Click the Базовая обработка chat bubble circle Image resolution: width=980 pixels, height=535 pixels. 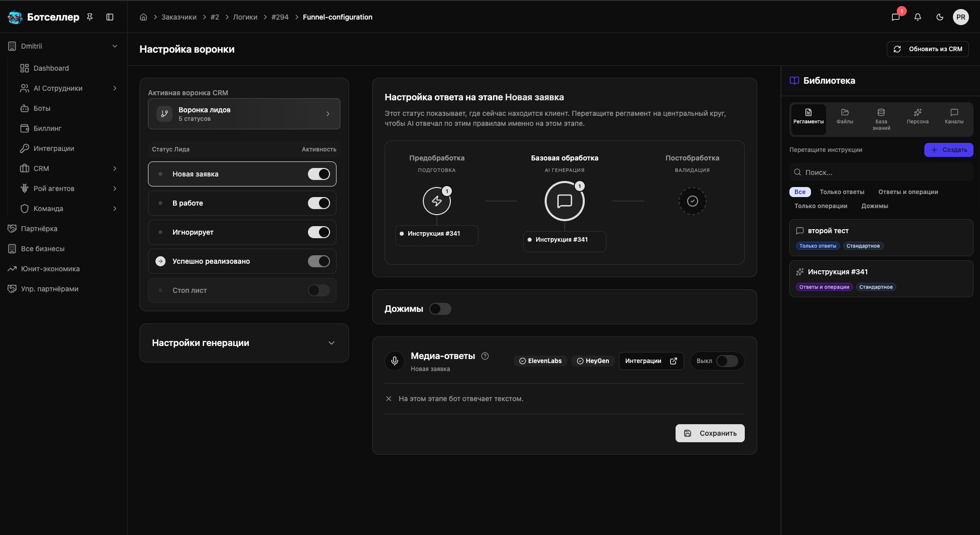tap(565, 201)
